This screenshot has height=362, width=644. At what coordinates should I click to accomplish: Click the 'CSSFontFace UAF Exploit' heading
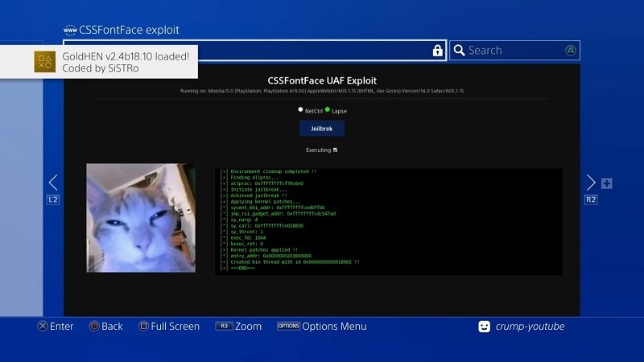322,80
